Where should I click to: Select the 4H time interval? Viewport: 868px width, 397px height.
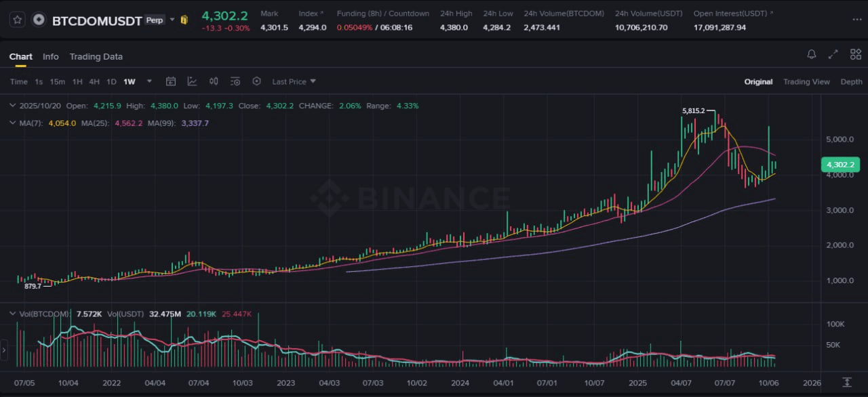click(x=94, y=82)
